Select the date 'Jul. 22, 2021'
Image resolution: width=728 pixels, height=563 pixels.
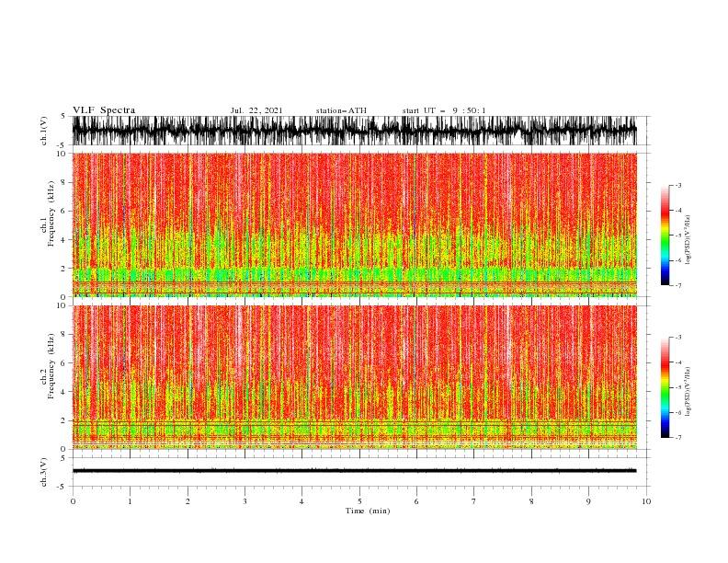click(x=256, y=110)
